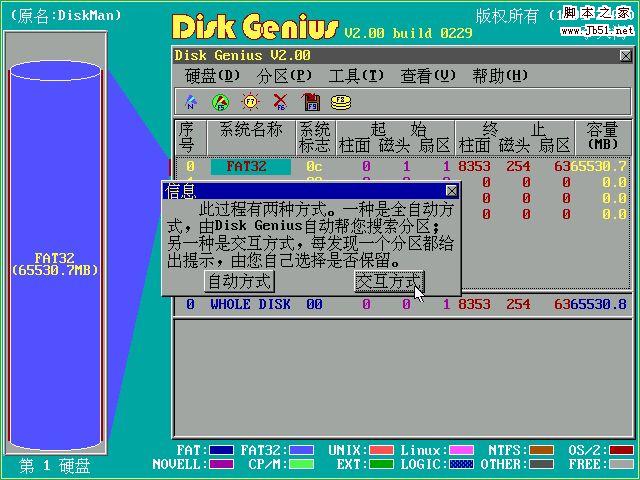The height and width of the screenshot is (480, 640).
Task: Open the 分区(P) menu
Action: pyautogui.click(x=284, y=75)
